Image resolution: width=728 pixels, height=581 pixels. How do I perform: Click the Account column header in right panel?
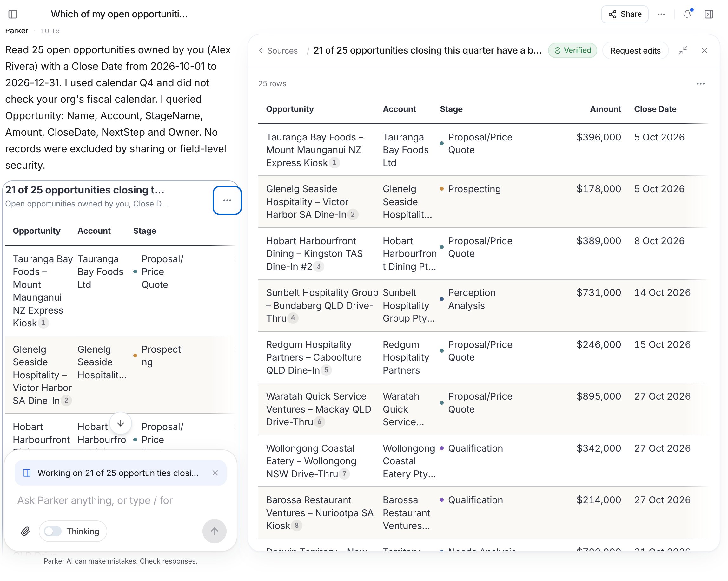[x=399, y=109]
